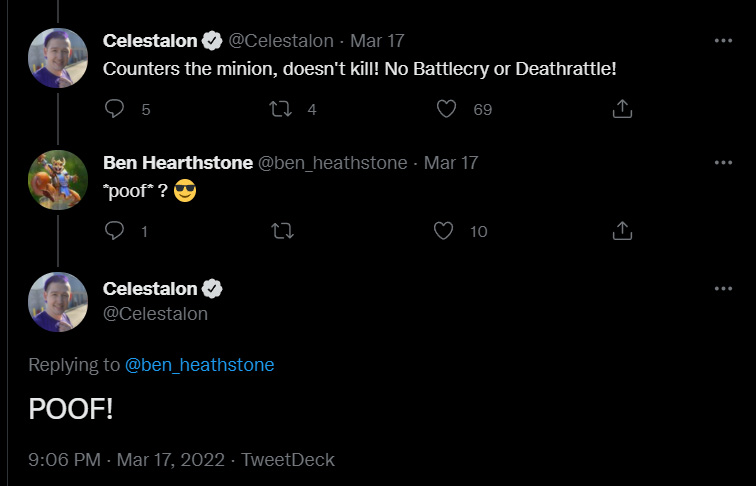Reply to Celestalon's Counters the minion tweet
The image size is (756, 486).
click(x=115, y=109)
